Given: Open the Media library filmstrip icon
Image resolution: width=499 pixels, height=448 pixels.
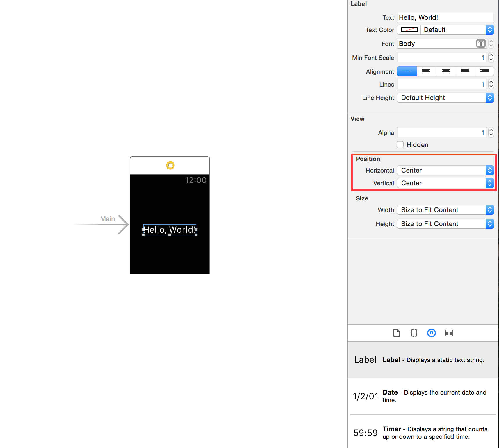Looking at the screenshot, I should [x=449, y=333].
